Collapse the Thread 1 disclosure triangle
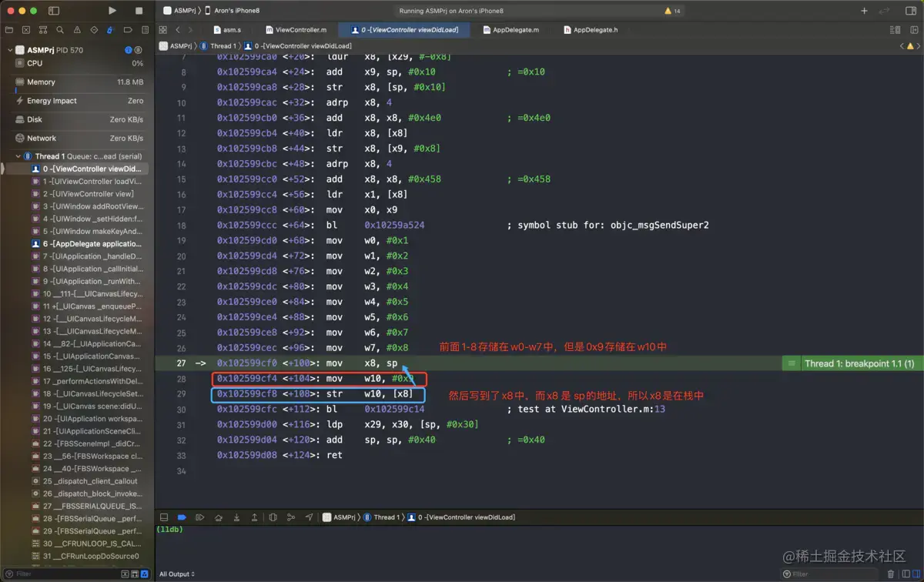 point(18,156)
